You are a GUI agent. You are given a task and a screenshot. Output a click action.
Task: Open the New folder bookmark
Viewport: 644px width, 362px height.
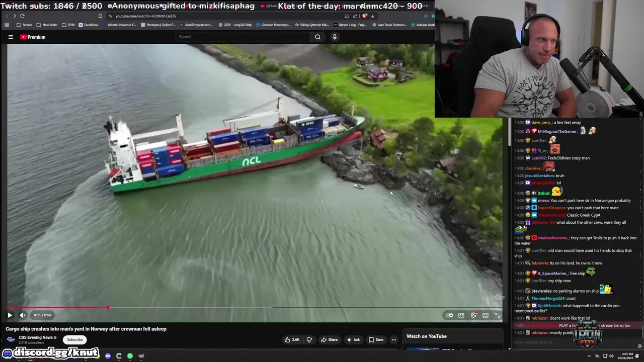click(x=47, y=25)
